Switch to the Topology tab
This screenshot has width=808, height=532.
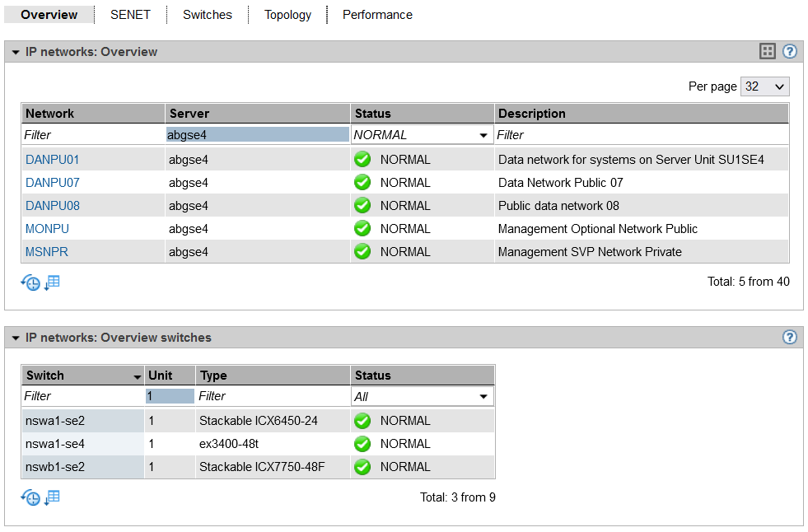click(x=287, y=15)
